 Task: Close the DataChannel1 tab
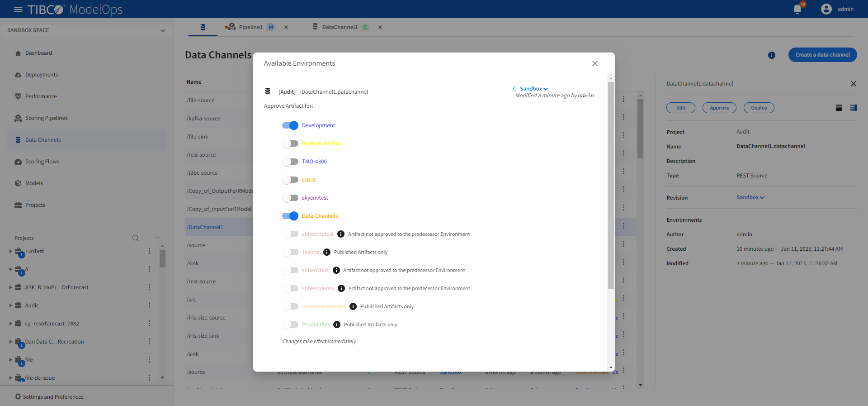(380, 27)
